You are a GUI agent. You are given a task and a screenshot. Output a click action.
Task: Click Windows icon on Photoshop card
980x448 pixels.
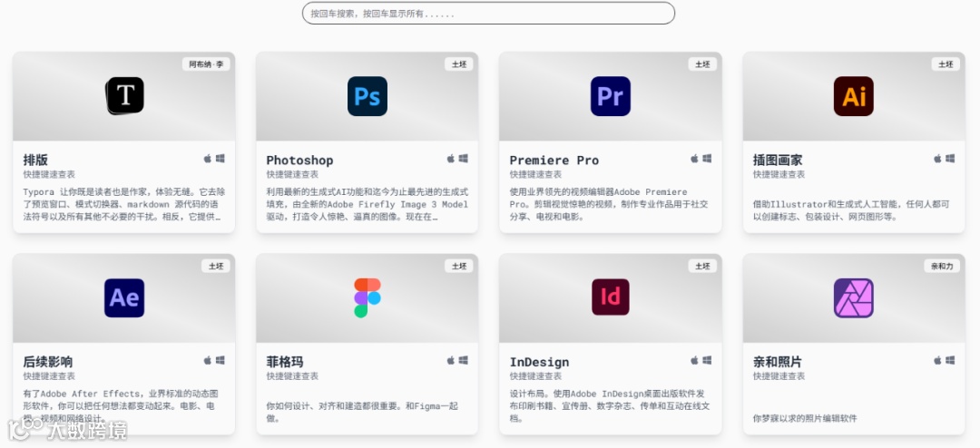463,159
